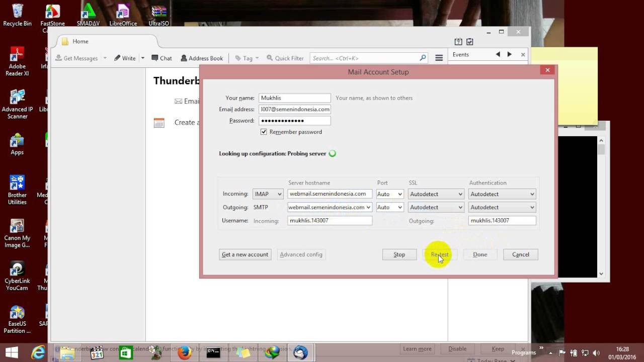
Task: Go to next day in Events pane
Action: click(x=509, y=54)
